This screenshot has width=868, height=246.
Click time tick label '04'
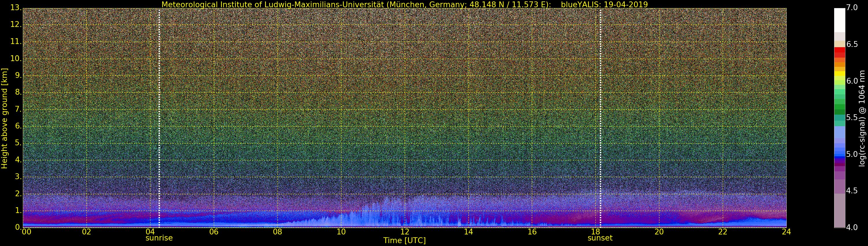[x=150, y=232]
